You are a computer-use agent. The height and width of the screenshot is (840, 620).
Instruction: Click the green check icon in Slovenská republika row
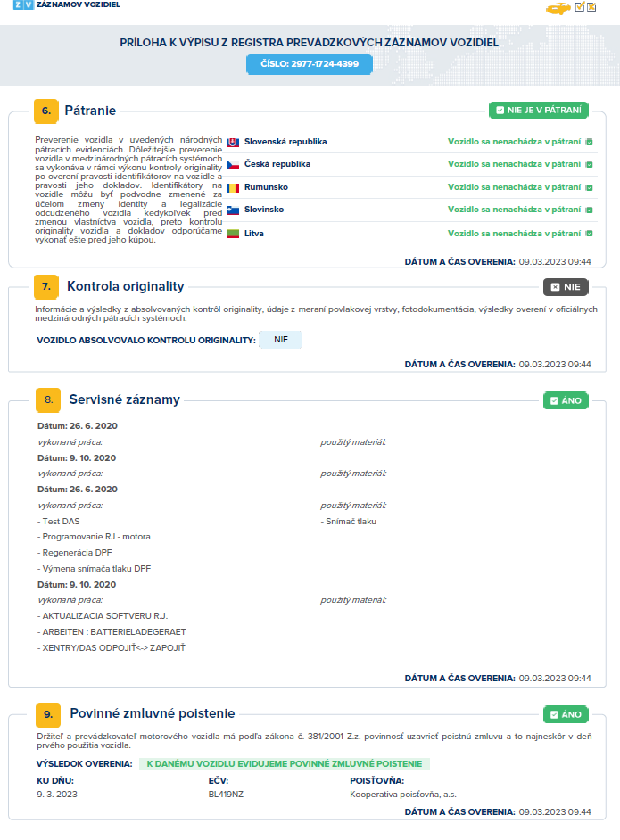pos(590,142)
